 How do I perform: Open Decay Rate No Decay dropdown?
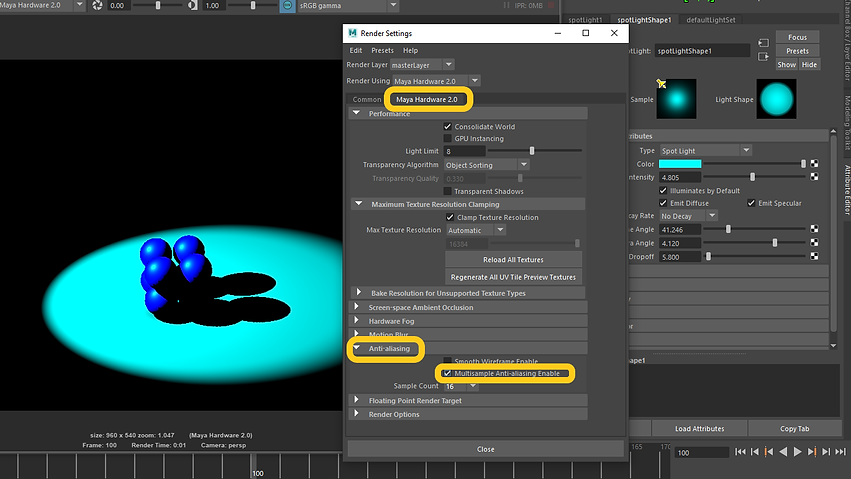pyautogui.click(x=688, y=216)
